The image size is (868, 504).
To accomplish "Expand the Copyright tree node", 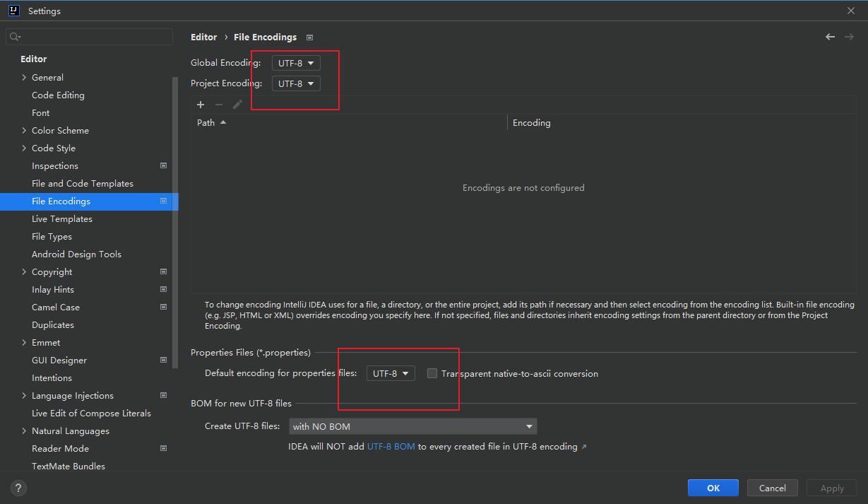I will click(x=24, y=272).
